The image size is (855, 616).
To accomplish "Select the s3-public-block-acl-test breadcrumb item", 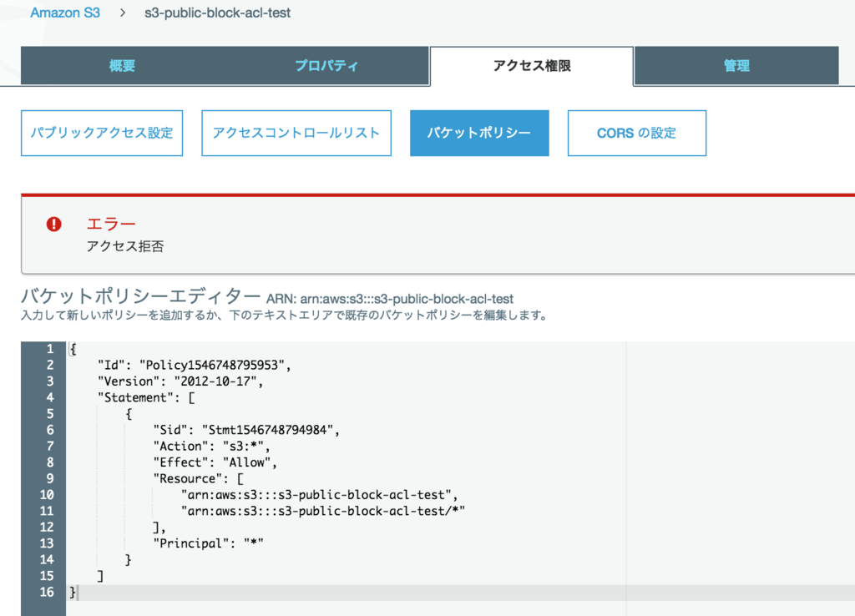I will pyautogui.click(x=217, y=13).
